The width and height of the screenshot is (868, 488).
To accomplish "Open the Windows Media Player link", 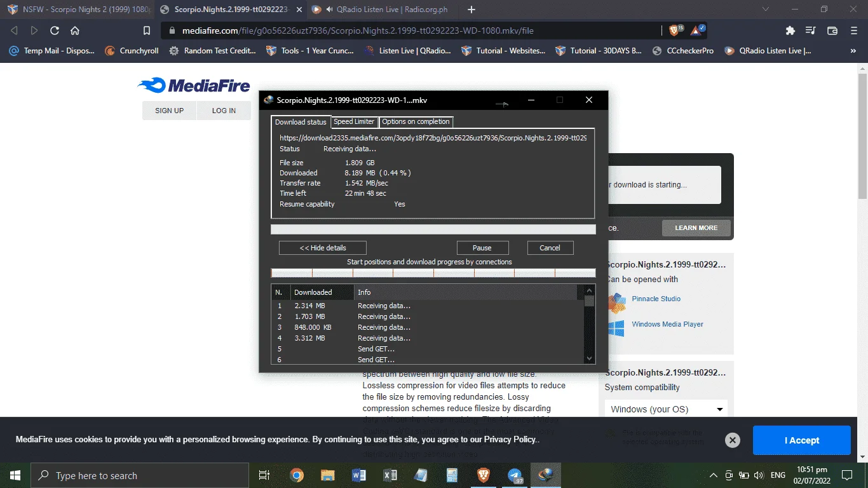I will pyautogui.click(x=667, y=324).
